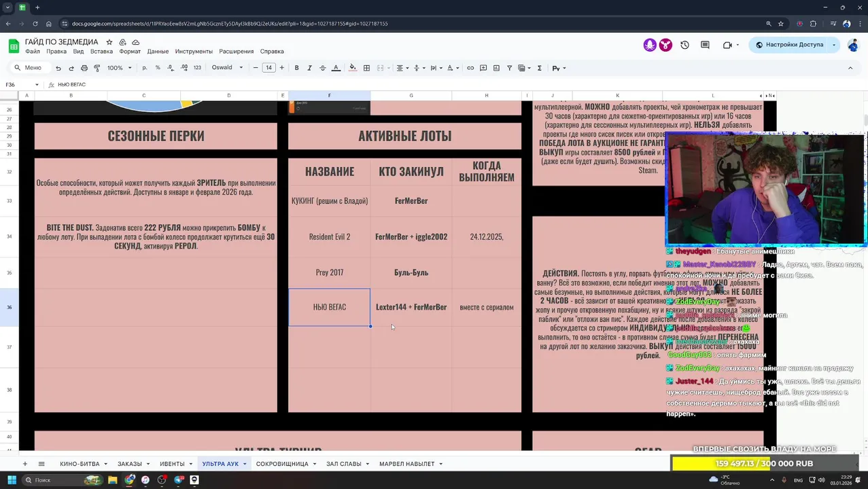868x489 pixels.
Task: Open the text color picker
Action: [336, 68]
